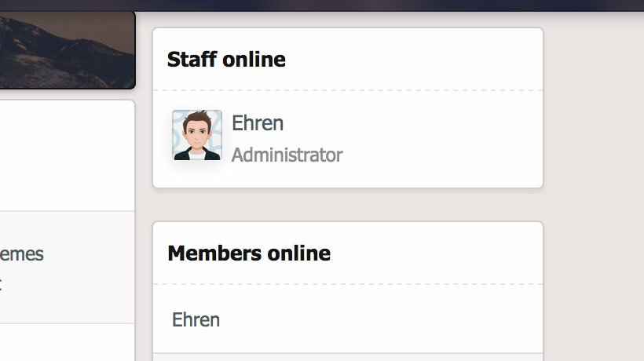Click empty space right of Ehren in Members online
Screen dimensions: 644x361
(380, 319)
